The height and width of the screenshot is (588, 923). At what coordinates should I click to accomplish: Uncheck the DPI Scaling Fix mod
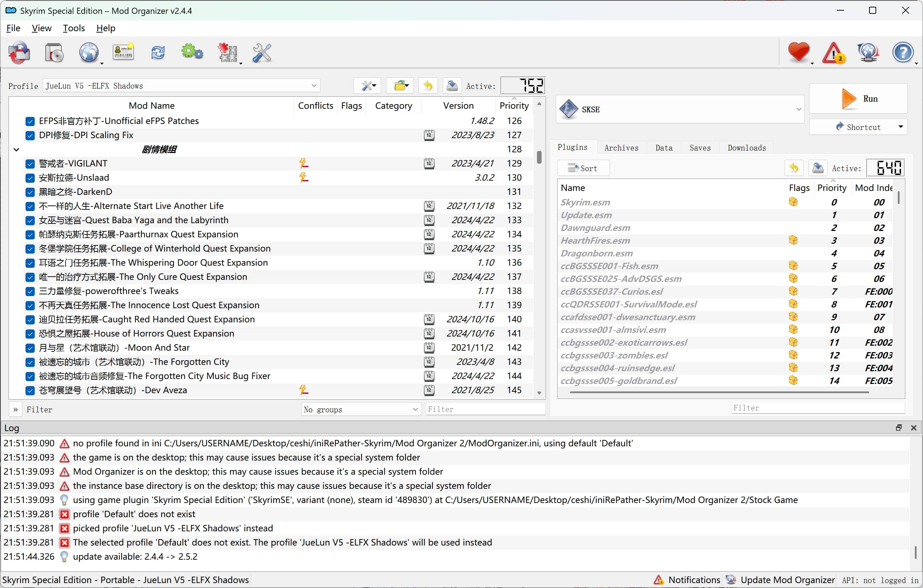click(x=30, y=135)
